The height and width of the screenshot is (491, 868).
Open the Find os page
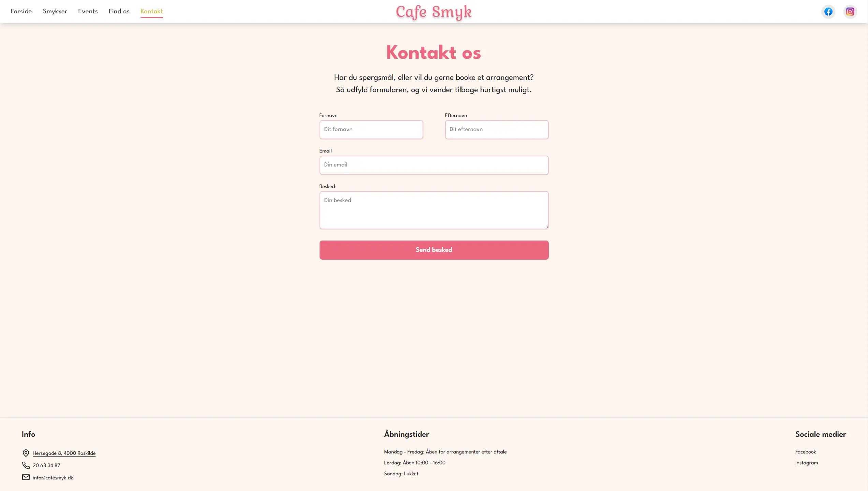pyautogui.click(x=119, y=11)
